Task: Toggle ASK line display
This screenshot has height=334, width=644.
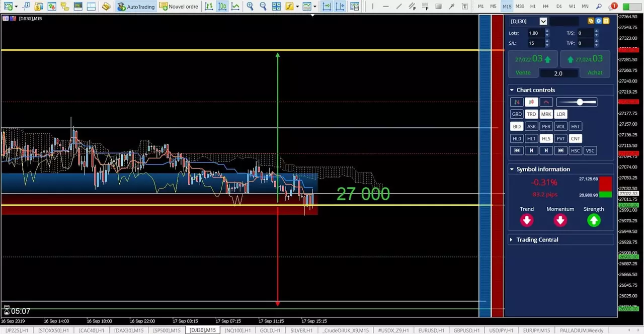Action: click(531, 126)
